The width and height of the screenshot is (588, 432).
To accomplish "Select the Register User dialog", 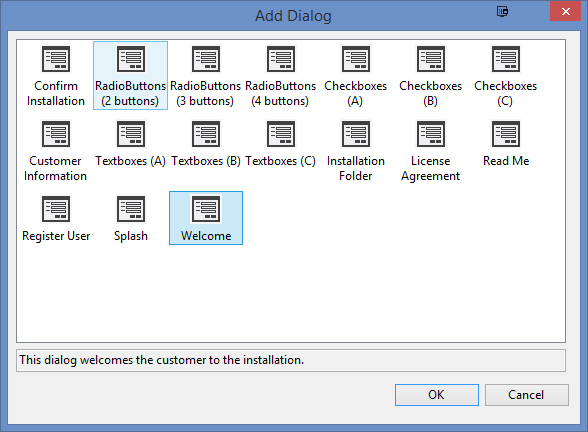I will [56, 218].
